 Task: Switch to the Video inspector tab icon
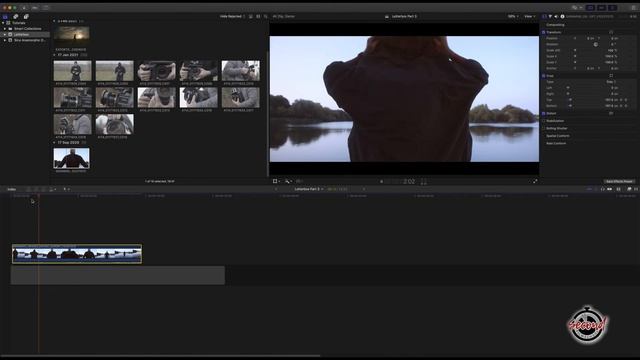tap(544, 16)
